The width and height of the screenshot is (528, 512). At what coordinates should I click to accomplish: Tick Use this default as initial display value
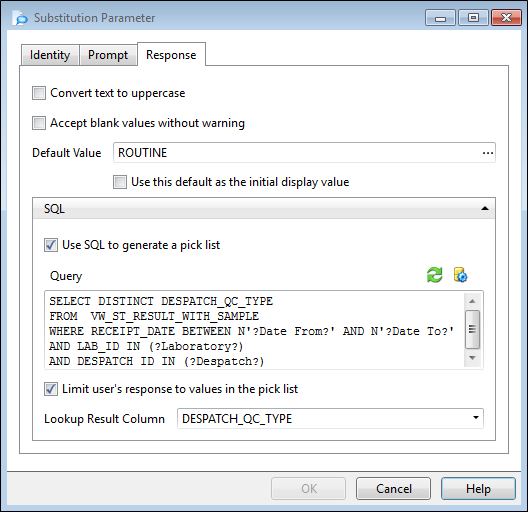(x=120, y=182)
